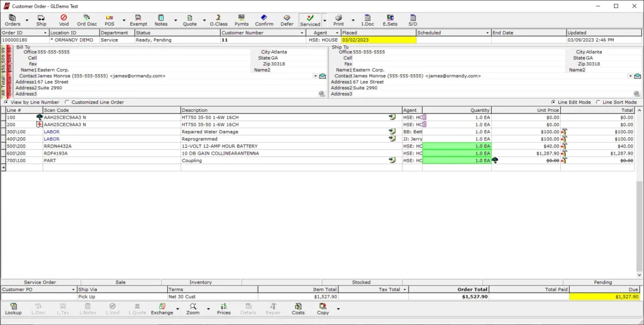Open the Costs tool in bottom toolbar
Image resolution: width=644 pixels, height=325 pixels.
pyautogui.click(x=298, y=309)
